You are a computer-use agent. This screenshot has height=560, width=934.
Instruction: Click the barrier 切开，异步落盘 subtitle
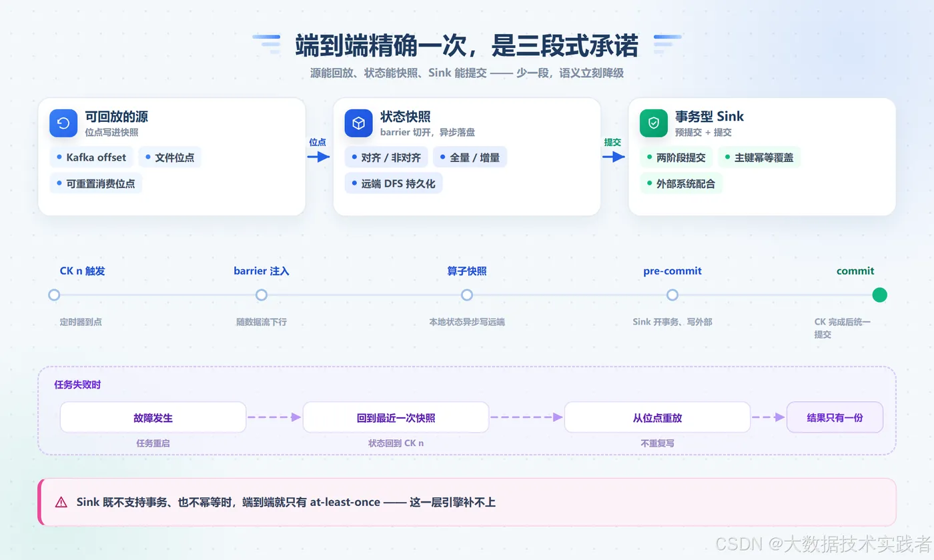427,133
